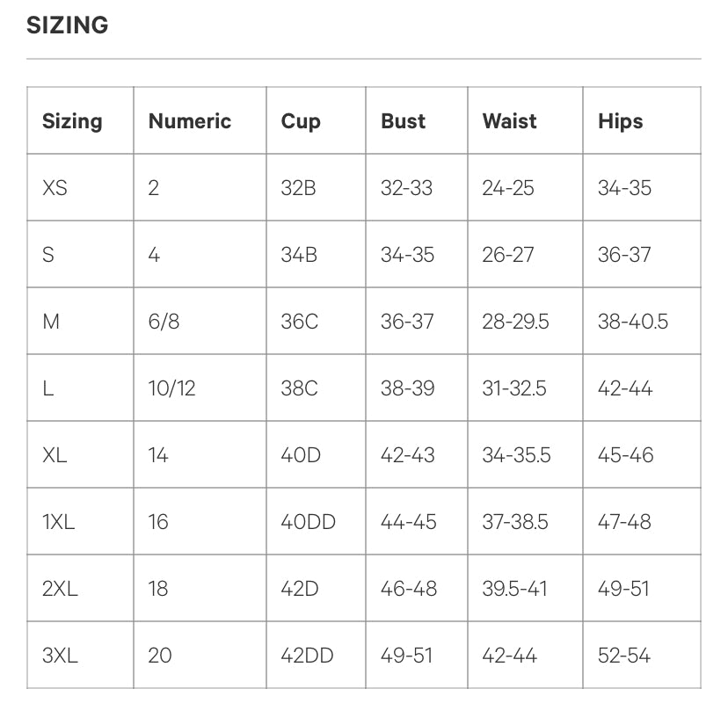Viewport: 728px width, 725px height.
Task: Click bust measurement 46-48
Action: 409,588
